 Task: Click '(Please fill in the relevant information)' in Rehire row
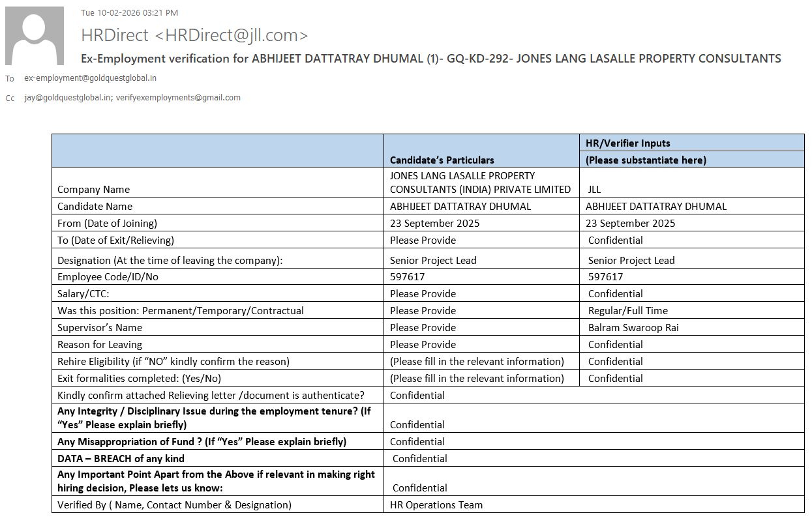coord(477,362)
